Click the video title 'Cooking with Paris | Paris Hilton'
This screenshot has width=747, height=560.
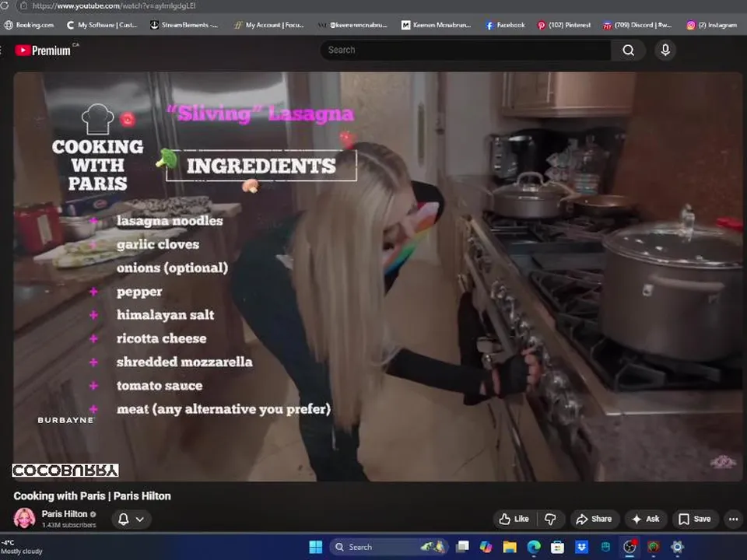92,495
